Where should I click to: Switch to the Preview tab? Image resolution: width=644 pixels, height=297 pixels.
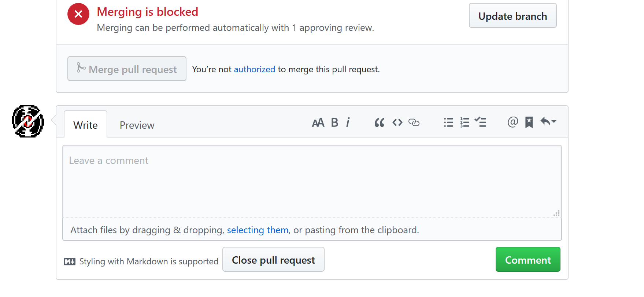coord(137,125)
